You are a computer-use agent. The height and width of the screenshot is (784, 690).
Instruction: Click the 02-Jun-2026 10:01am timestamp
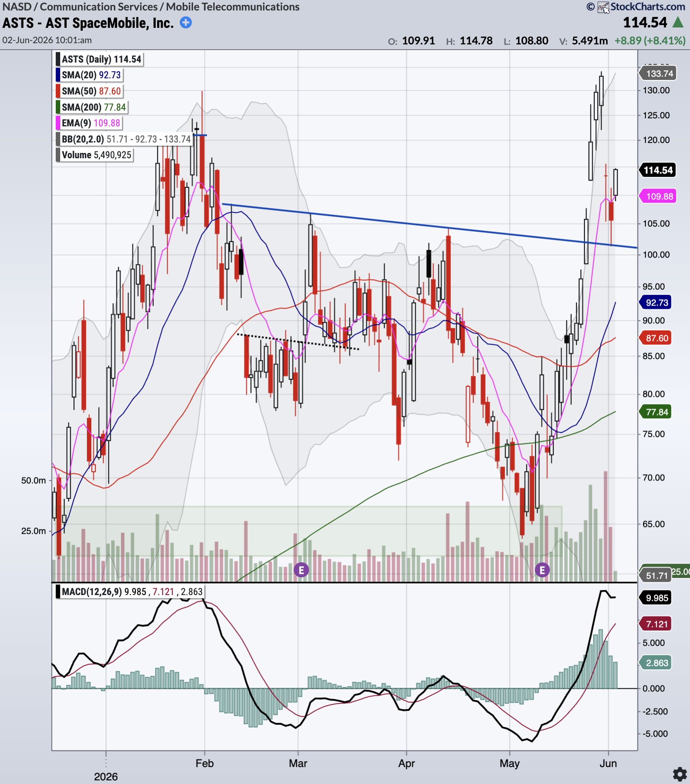point(47,40)
